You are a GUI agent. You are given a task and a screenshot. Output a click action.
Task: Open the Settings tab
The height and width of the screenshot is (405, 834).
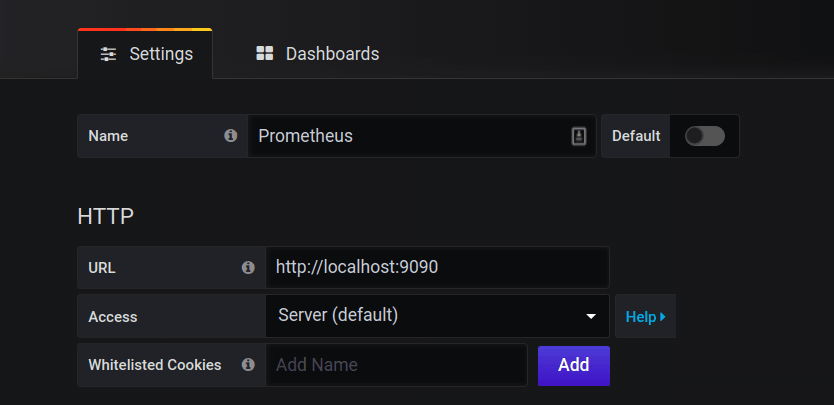145,54
